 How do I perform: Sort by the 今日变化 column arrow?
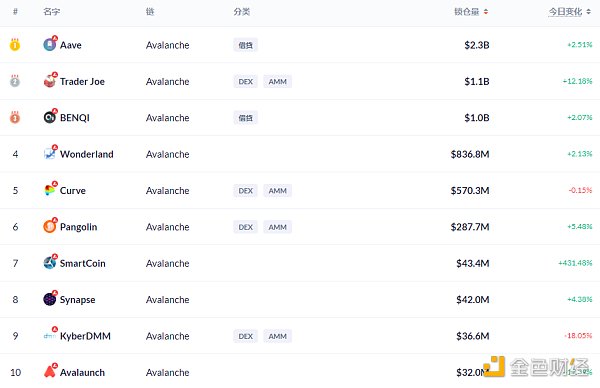[x=588, y=12]
